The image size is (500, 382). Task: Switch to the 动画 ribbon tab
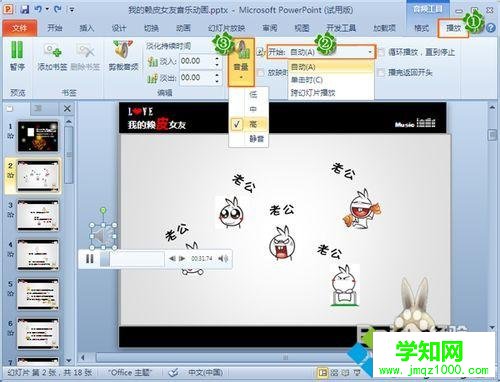(183, 28)
